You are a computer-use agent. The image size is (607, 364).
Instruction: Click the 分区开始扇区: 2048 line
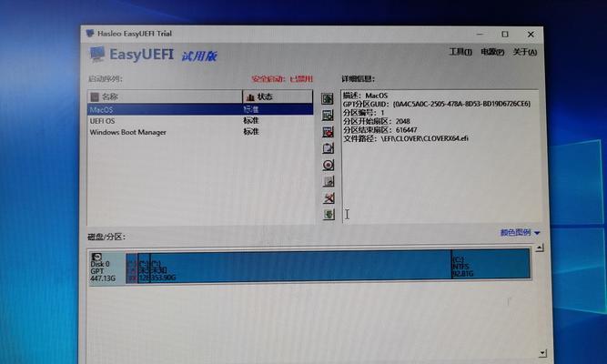376,121
